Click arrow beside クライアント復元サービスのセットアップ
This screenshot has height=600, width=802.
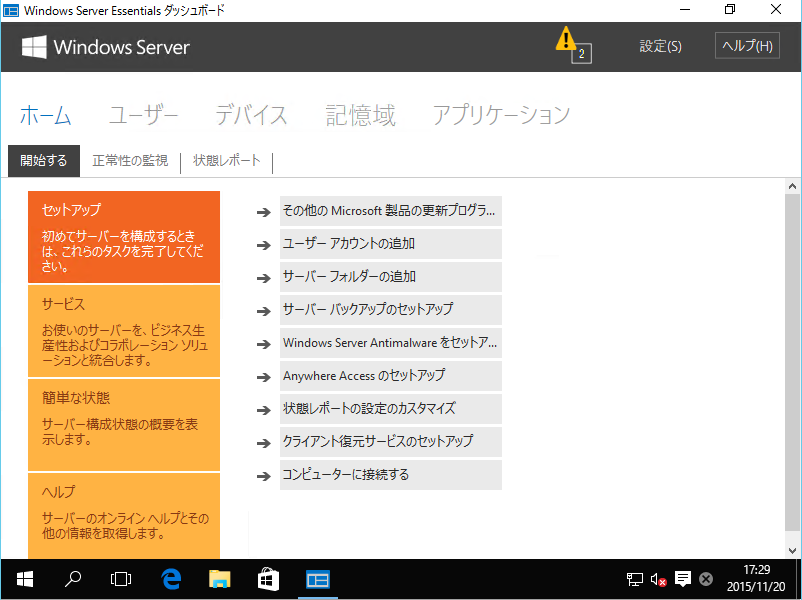coord(263,442)
